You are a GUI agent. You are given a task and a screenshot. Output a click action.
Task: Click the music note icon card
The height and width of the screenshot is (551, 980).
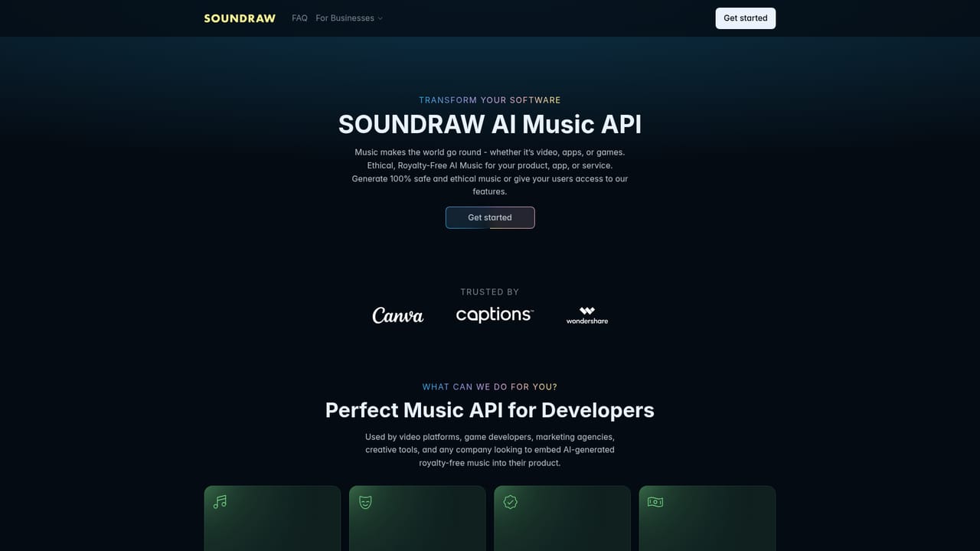click(x=272, y=518)
